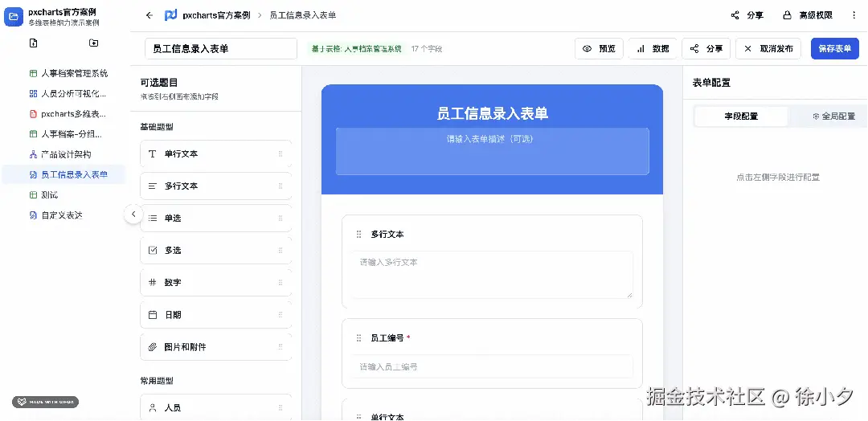Open 产品设计架构 in the sidebar
This screenshot has width=868, height=421.
[63, 154]
